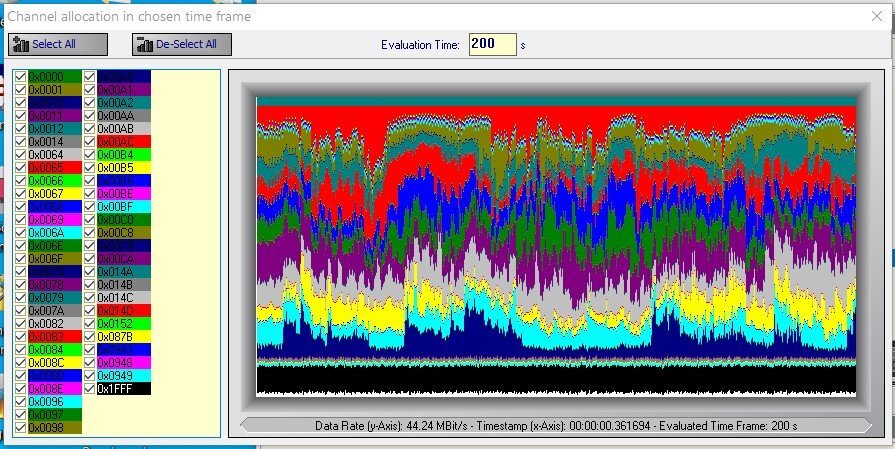Uncheck the 0x0098 channel checkbox
The width and height of the screenshot is (895, 449).
tap(21, 428)
